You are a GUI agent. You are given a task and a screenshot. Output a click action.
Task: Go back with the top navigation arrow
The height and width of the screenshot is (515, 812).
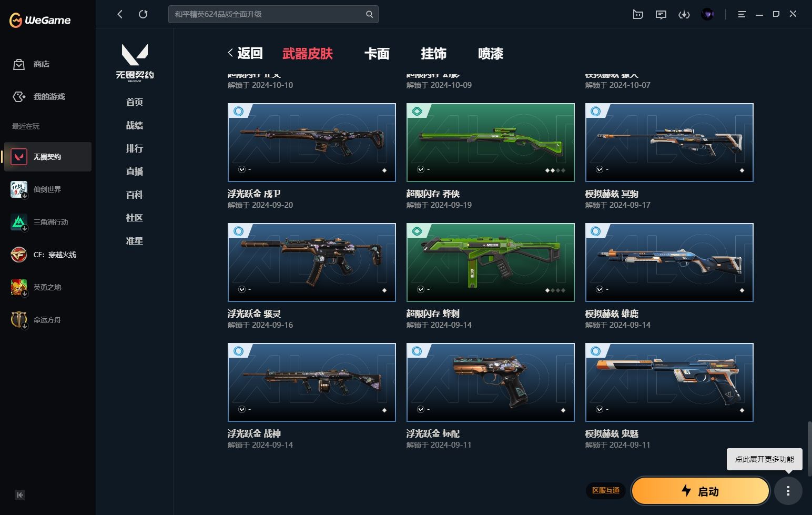(120, 14)
